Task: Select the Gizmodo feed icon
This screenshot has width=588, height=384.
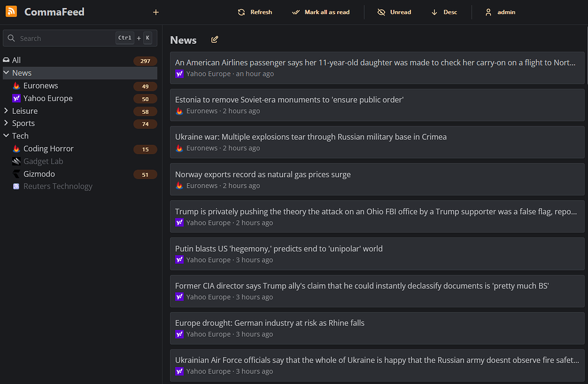Action: (x=17, y=174)
